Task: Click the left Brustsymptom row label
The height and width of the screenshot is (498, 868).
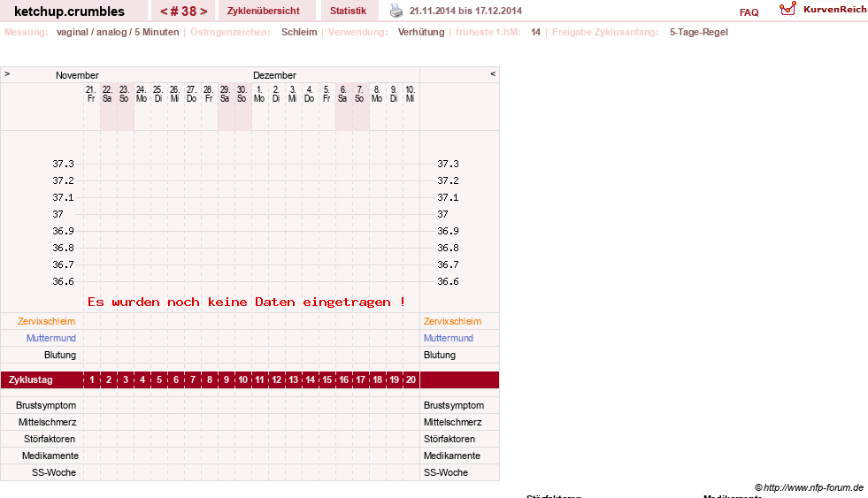Action: (46, 405)
